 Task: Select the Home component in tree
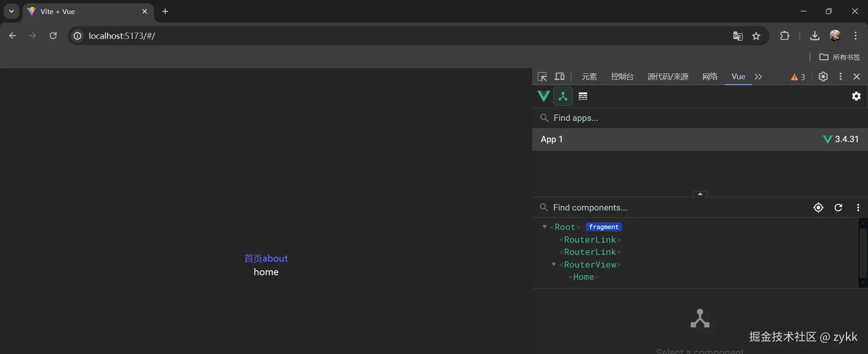(x=584, y=277)
